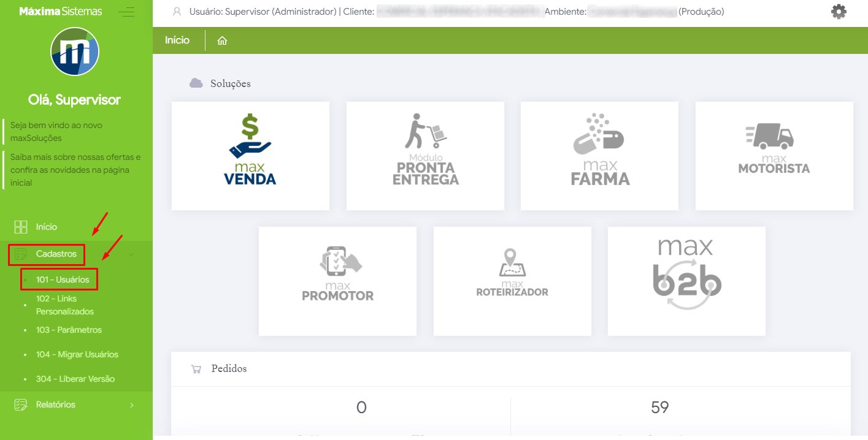Screen dimensions: 868x440
Task: Open the maxMotorista solution card
Action: (774, 156)
